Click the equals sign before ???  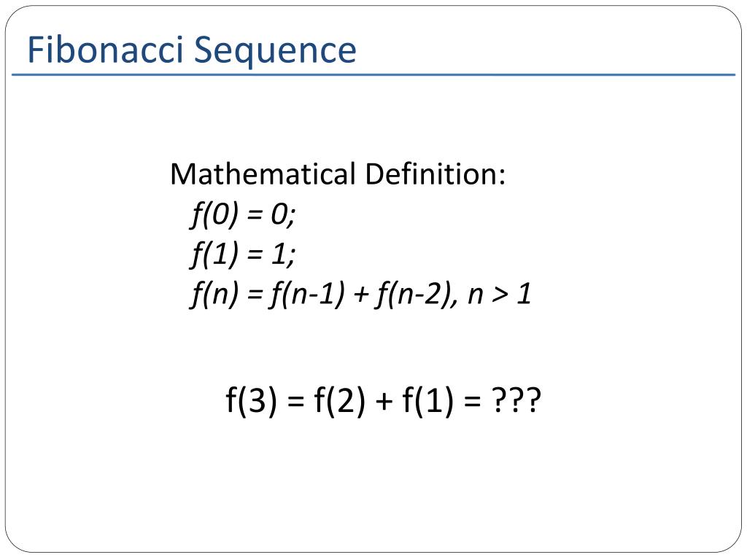point(472,402)
